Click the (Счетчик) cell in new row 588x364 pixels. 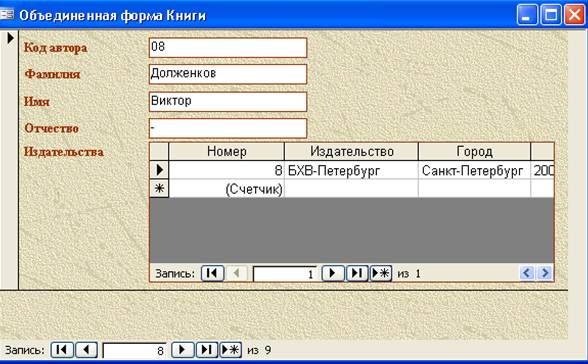[226, 189]
